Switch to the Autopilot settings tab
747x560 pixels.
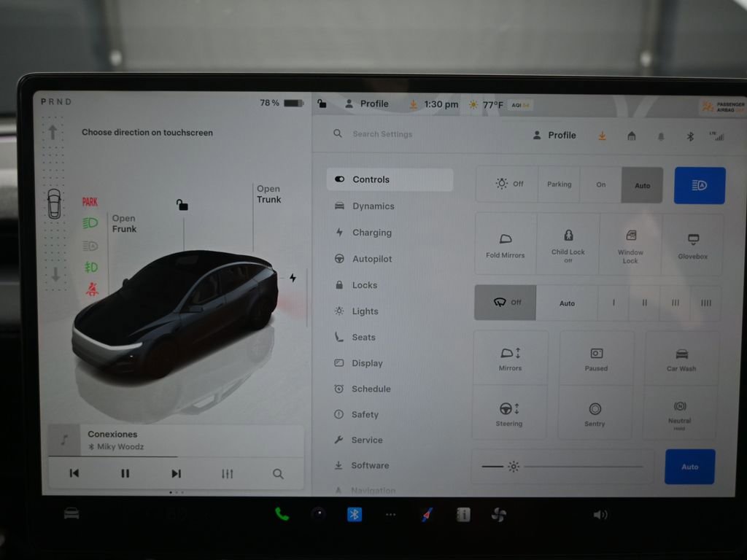pos(373,258)
